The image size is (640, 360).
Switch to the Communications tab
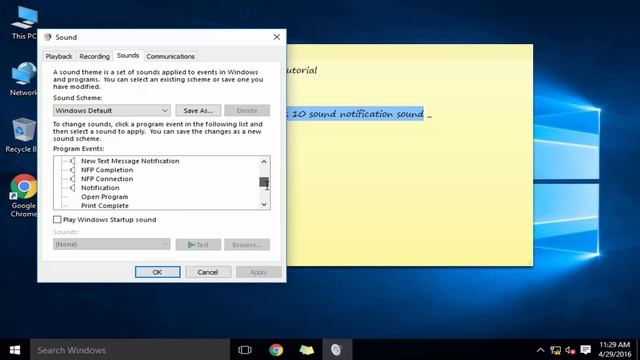pyautogui.click(x=171, y=56)
